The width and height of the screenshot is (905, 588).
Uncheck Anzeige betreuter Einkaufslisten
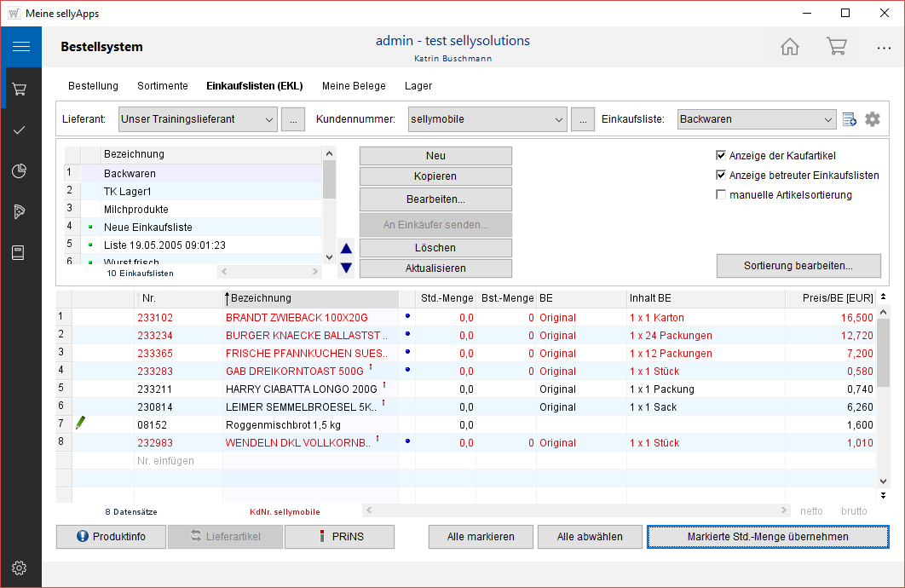coord(721,176)
